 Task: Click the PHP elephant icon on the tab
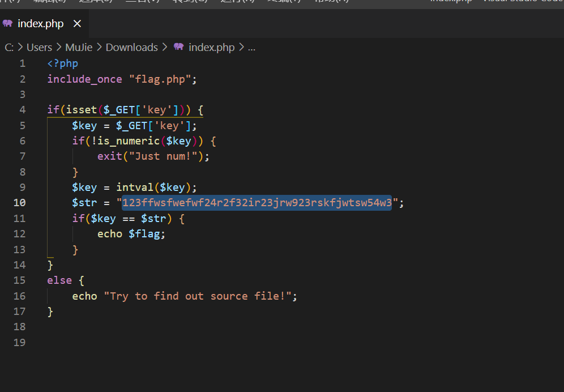point(8,24)
